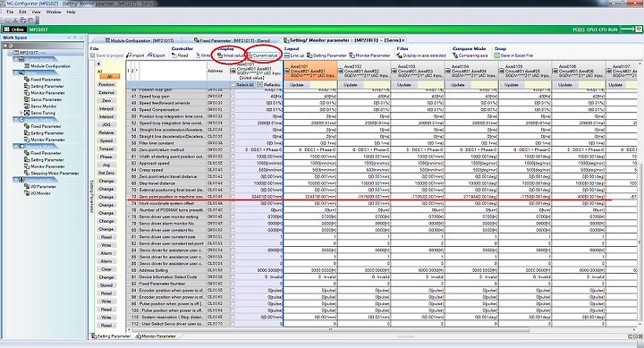Click the Save to project icon
Viewport: 644px width, 348px height.
[92, 55]
